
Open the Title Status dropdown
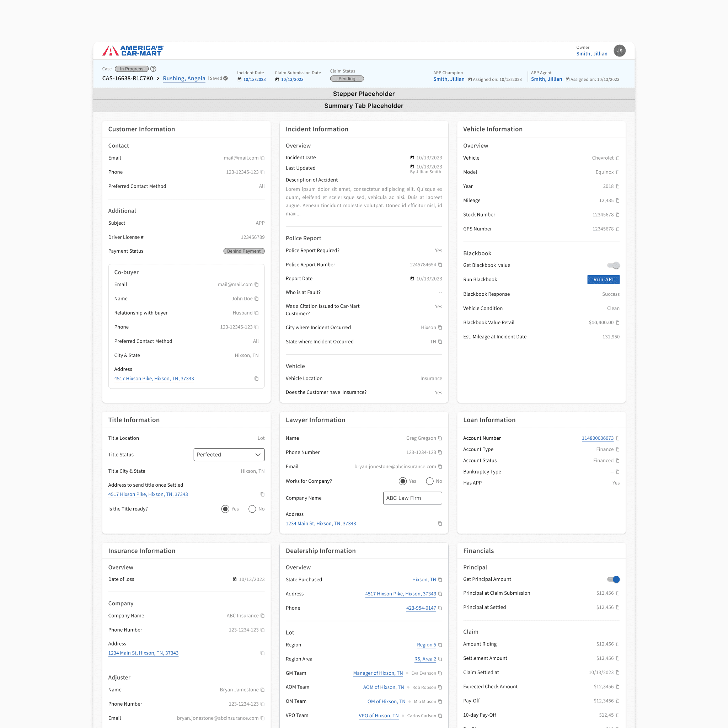coord(229,455)
